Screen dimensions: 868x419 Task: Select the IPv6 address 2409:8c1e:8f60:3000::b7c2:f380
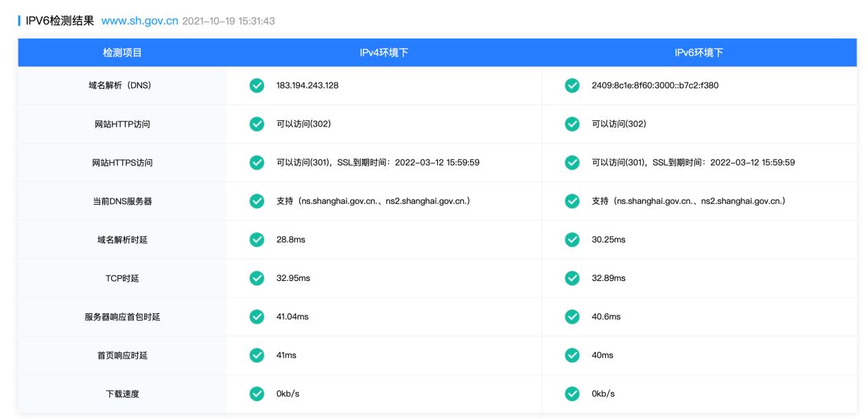[x=655, y=86]
